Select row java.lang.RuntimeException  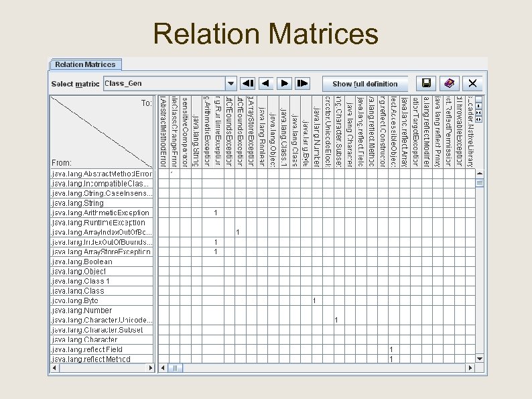click(102, 223)
